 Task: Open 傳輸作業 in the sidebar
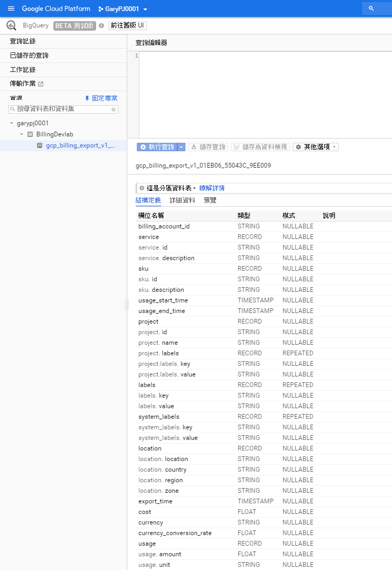click(x=23, y=84)
